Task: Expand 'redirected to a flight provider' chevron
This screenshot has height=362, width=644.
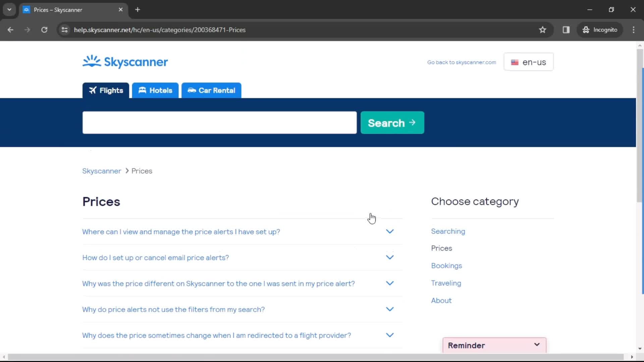Action: [390, 335]
